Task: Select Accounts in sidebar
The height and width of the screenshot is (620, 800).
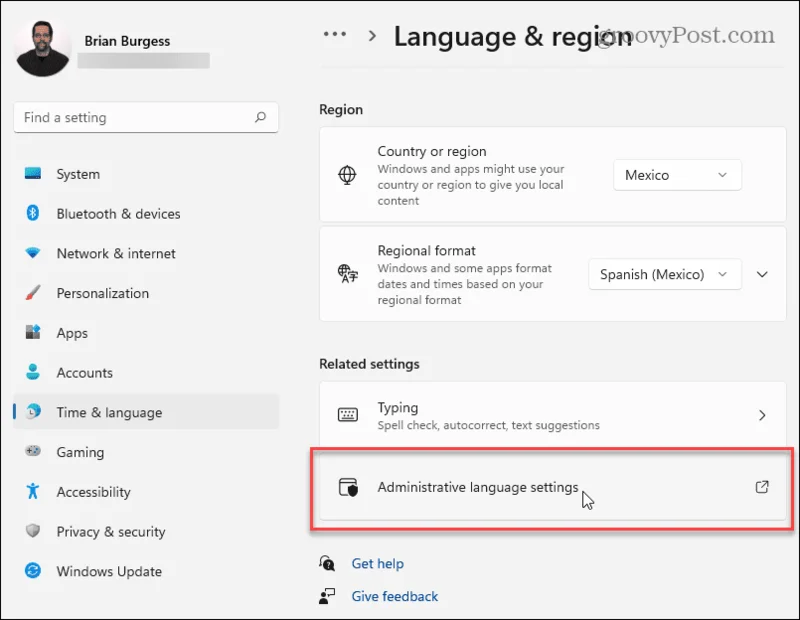Action: (146, 373)
